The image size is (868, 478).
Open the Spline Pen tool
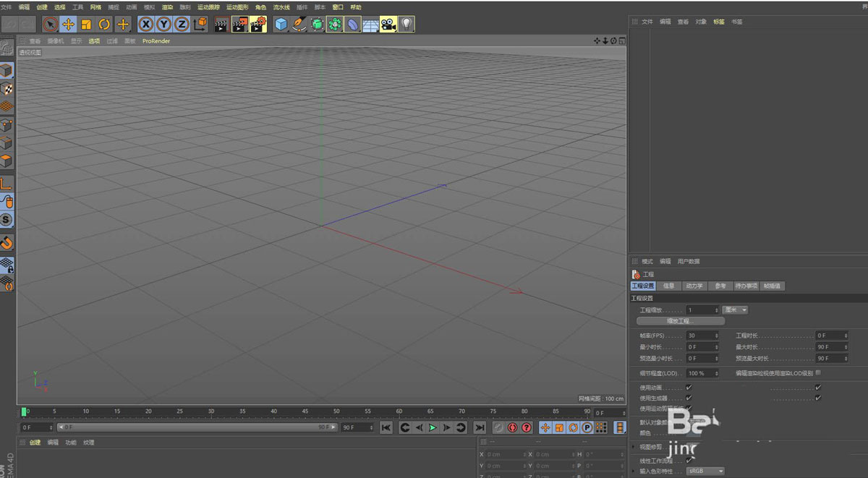click(299, 24)
